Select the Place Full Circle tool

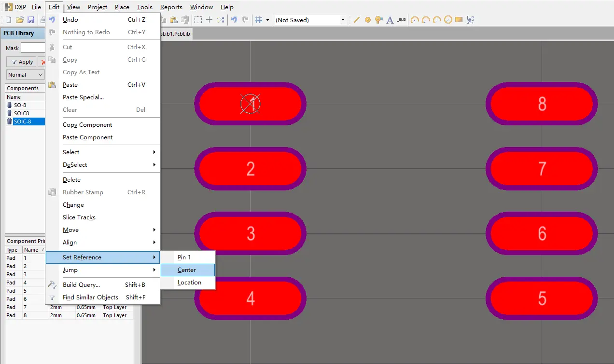coord(448,20)
